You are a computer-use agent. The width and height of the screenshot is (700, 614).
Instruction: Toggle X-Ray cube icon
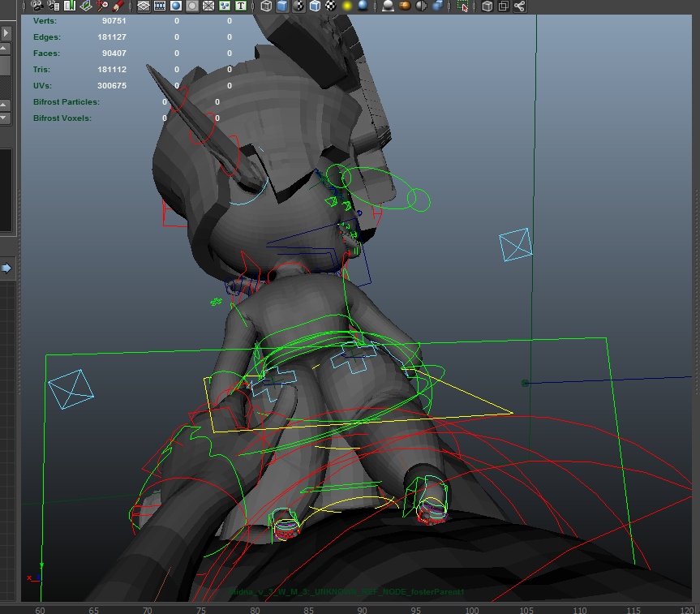click(487, 6)
